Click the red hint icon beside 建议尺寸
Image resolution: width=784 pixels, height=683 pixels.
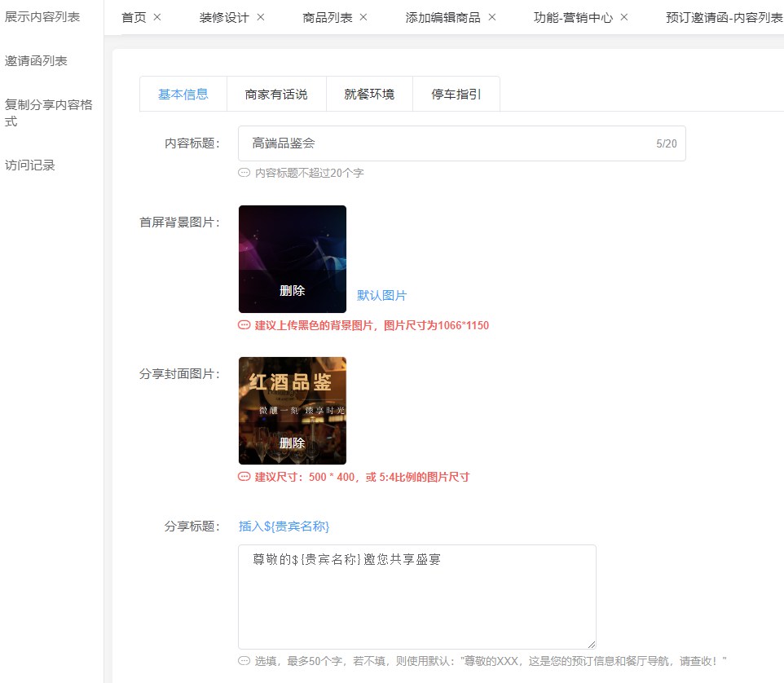pyautogui.click(x=244, y=477)
